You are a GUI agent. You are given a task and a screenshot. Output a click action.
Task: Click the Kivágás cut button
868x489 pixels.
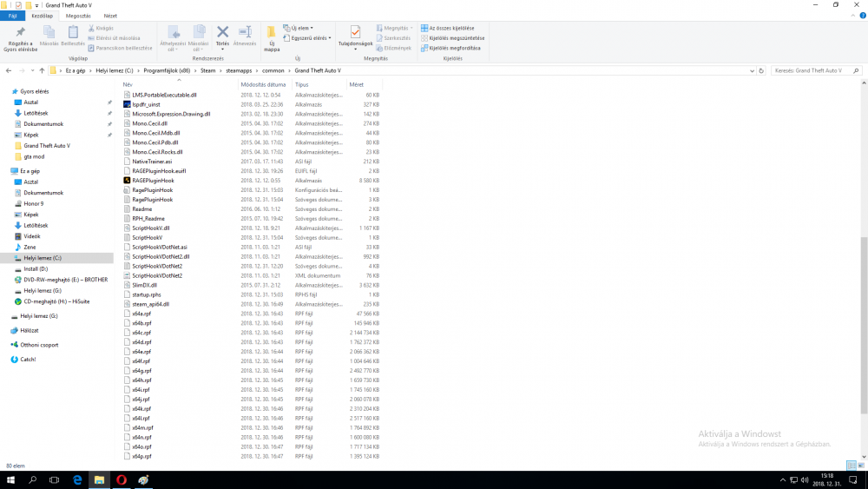[101, 28]
